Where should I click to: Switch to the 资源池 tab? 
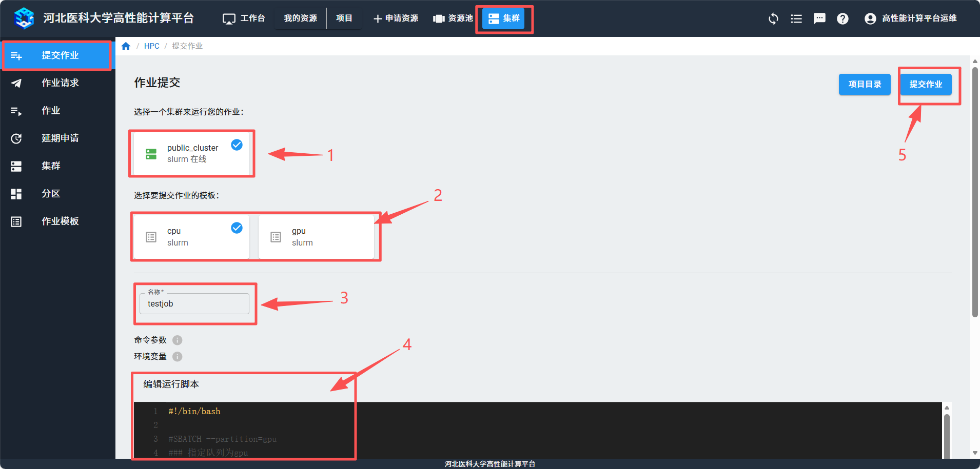point(453,18)
